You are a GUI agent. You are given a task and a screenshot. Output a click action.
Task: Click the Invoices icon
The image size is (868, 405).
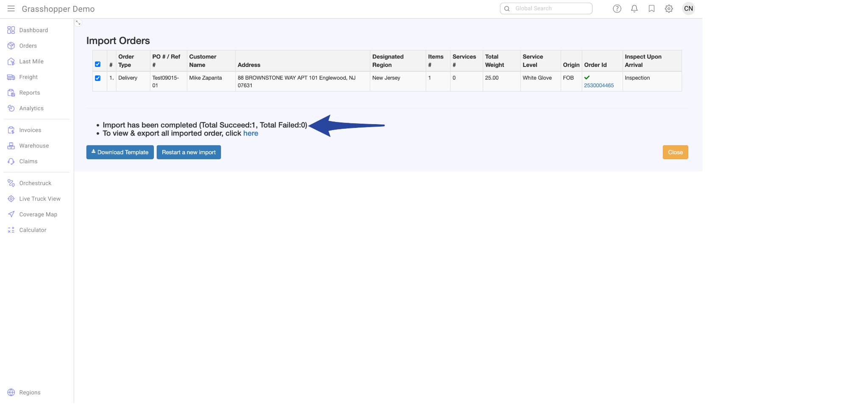pos(11,130)
